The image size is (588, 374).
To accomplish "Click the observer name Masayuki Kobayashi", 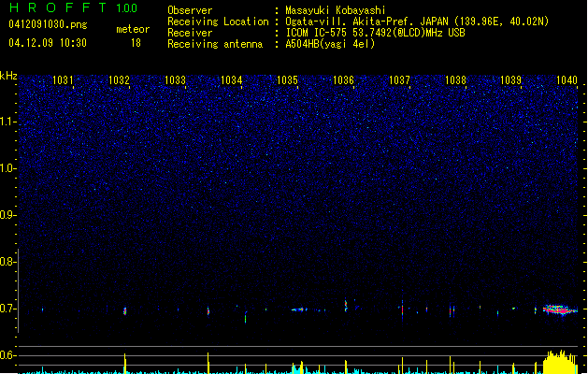I will (336, 10).
